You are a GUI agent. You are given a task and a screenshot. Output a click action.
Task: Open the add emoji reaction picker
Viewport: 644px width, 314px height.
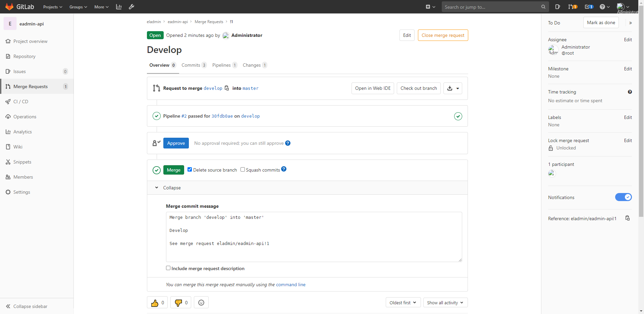pos(201,303)
